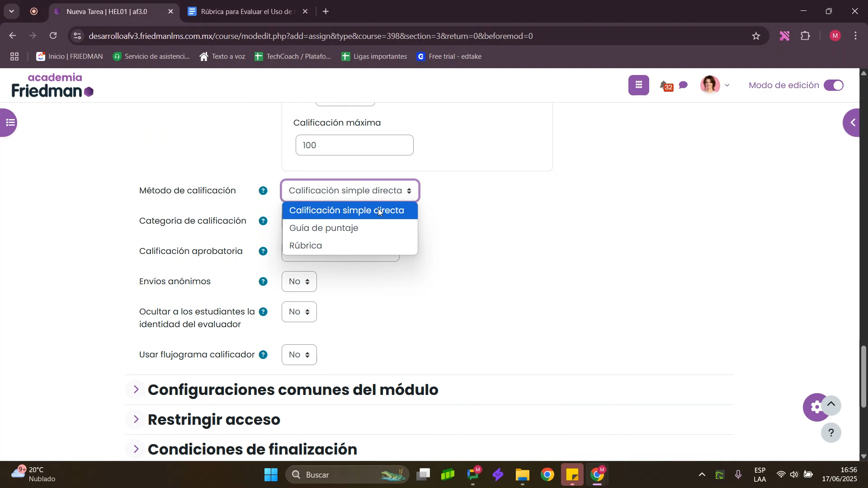Switch to Rúbrica para Evaluar browser tab

(246, 12)
